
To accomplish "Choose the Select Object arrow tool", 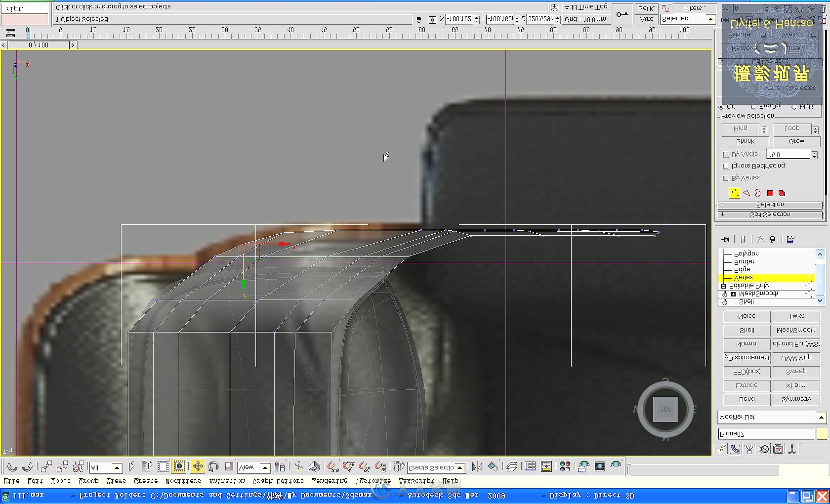I will pyautogui.click(x=131, y=466).
